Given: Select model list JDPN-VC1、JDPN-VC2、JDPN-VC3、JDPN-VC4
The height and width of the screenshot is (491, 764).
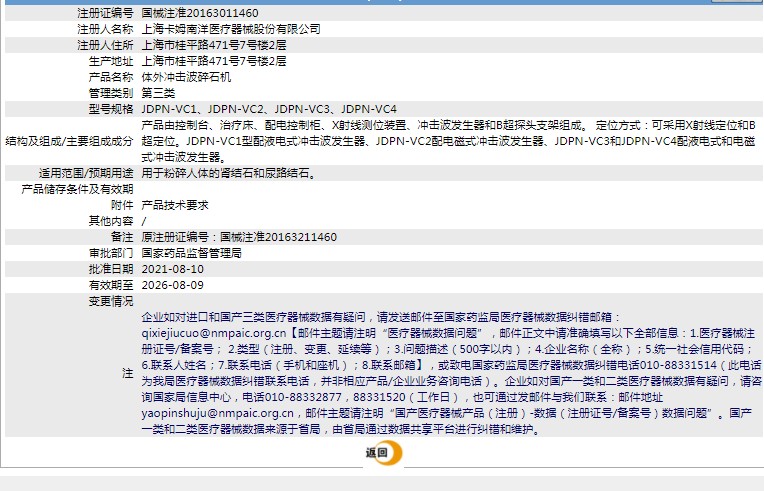Looking at the screenshot, I should coord(269,109).
